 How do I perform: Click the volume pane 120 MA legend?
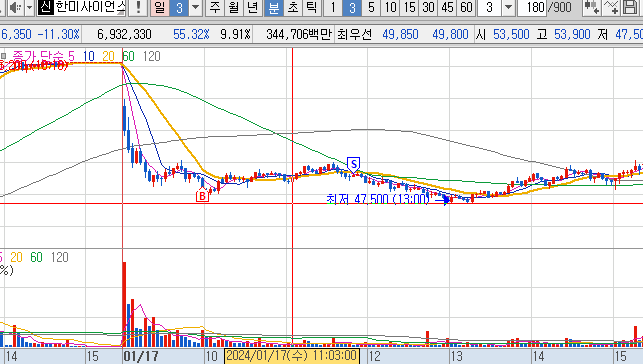(59, 257)
